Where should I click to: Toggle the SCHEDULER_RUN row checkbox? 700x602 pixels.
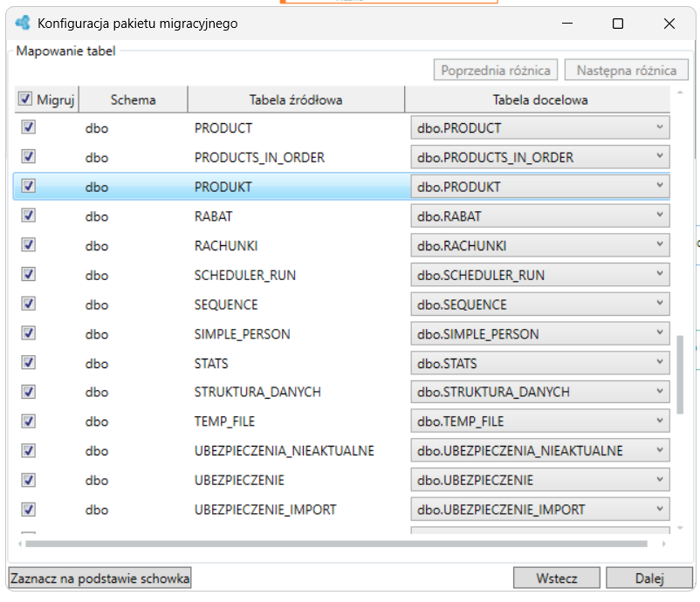(x=29, y=275)
